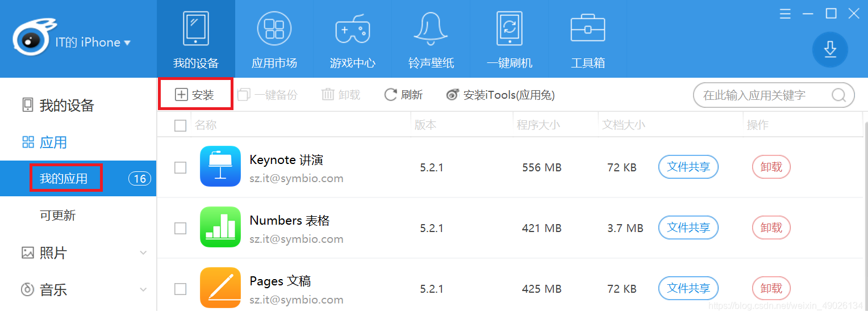The height and width of the screenshot is (316, 868).
Task: Expand the 照片 section chevron
Action: (143, 253)
